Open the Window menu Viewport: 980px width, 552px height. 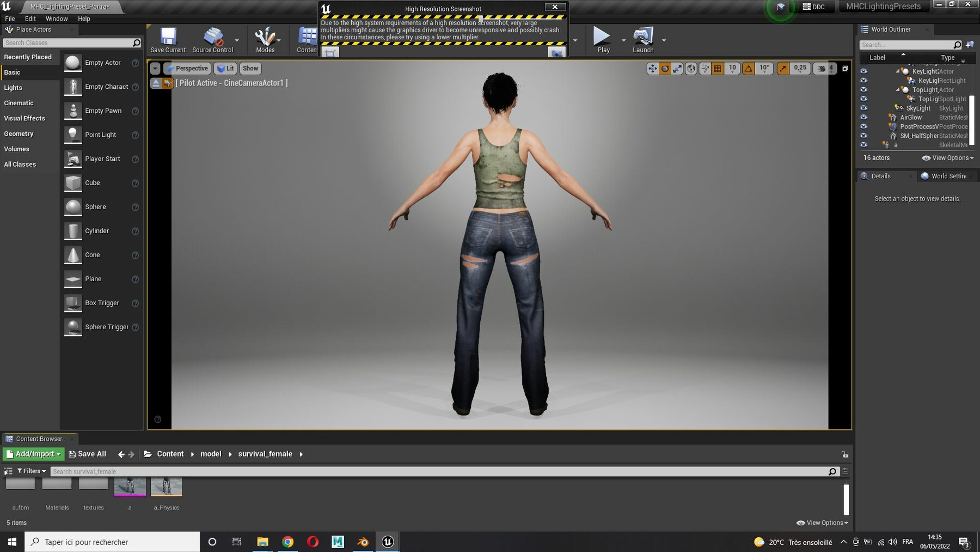[x=57, y=19]
